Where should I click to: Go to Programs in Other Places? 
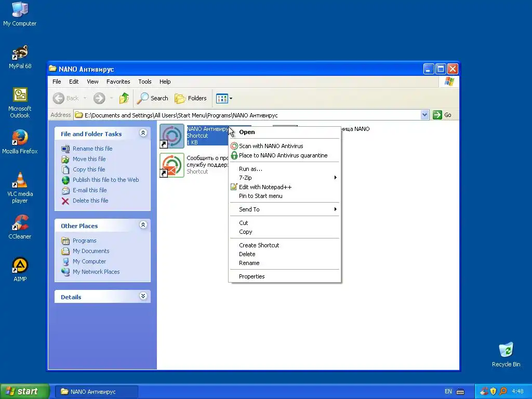point(85,241)
